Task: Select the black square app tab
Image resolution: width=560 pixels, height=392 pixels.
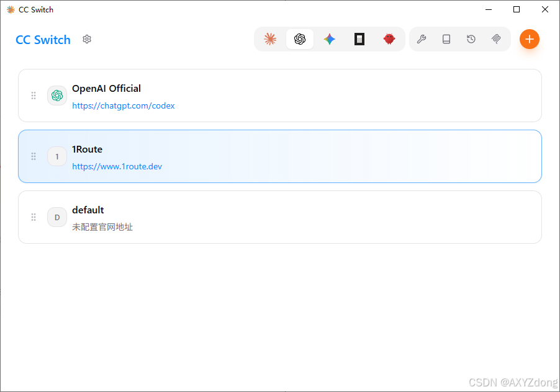Action: coord(359,39)
